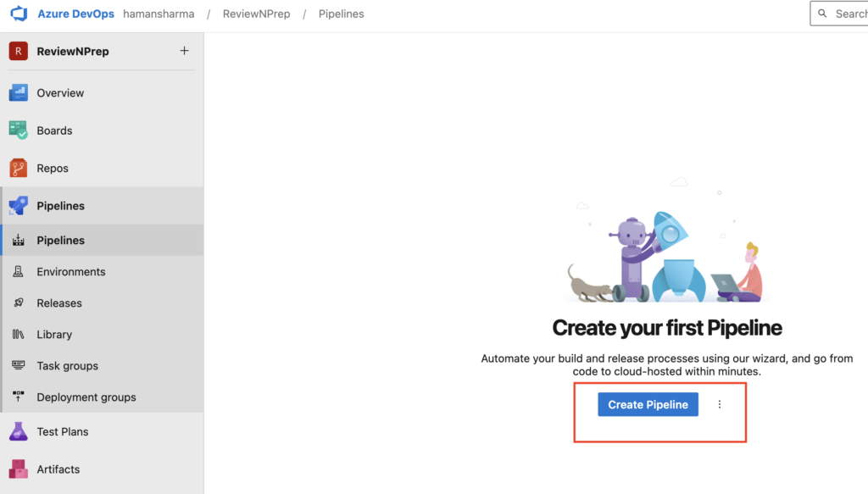Screen dimensions: 868x494
Task: Click the search magnifier icon
Action: coord(822,14)
